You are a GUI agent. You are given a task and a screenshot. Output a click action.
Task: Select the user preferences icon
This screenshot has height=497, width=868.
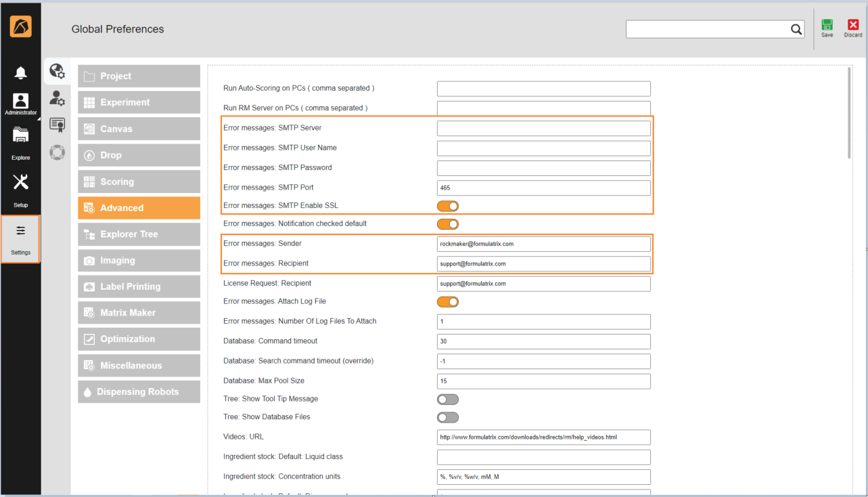point(57,99)
